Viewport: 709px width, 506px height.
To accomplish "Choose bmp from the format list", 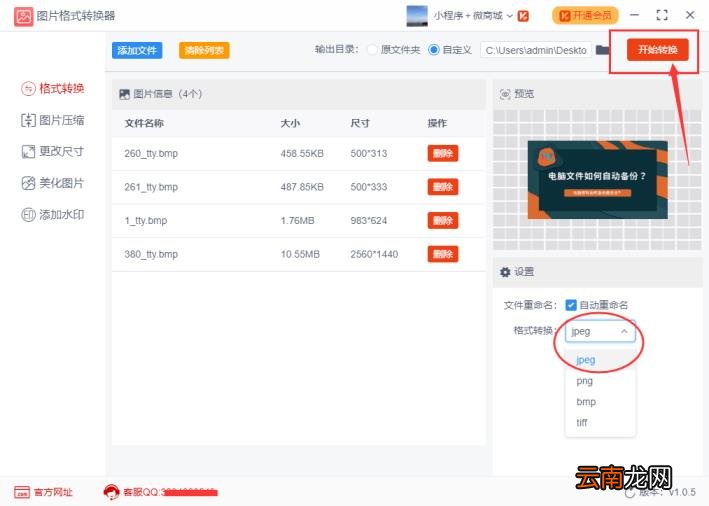I will click(600, 402).
